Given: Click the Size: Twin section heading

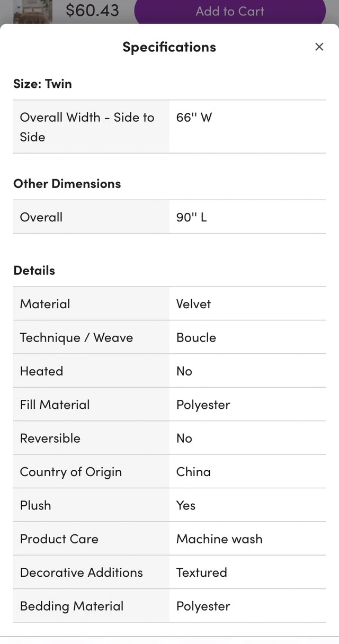Looking at the screenshot, I should click(x=42, y=84).
